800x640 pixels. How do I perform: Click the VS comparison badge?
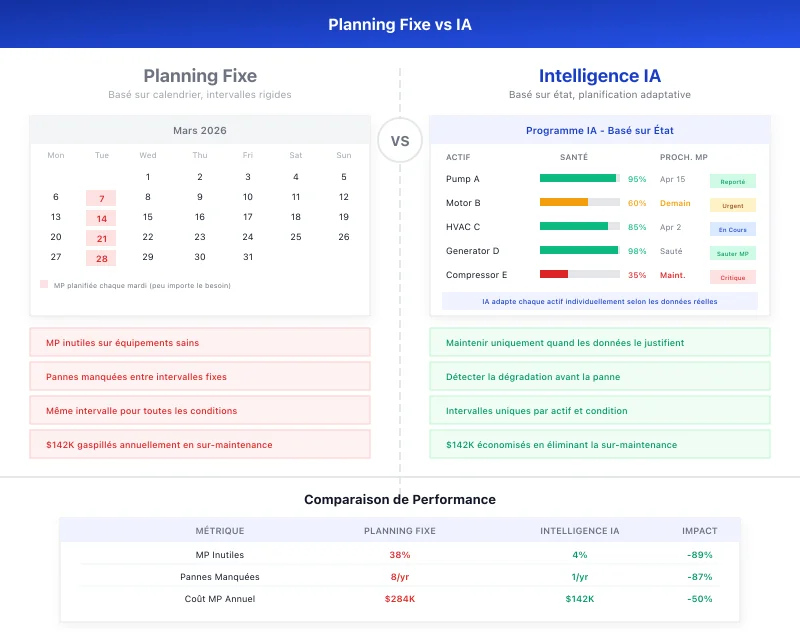point(400,141)
